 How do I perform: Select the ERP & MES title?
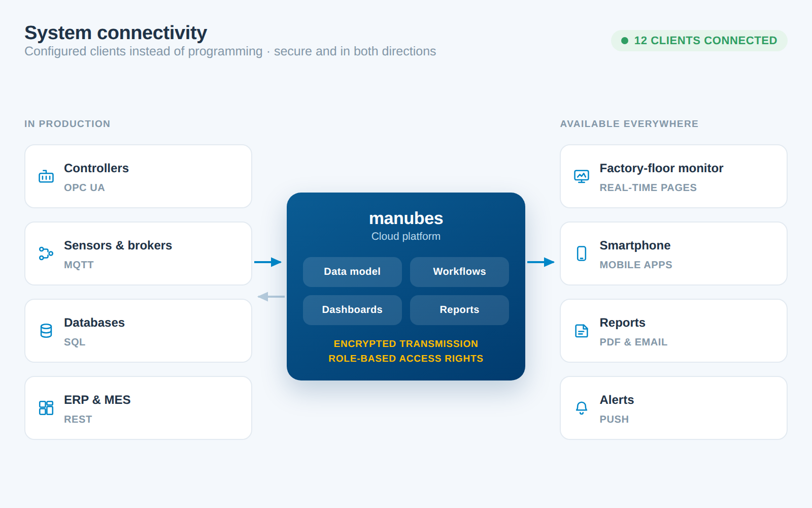point(97,400)
